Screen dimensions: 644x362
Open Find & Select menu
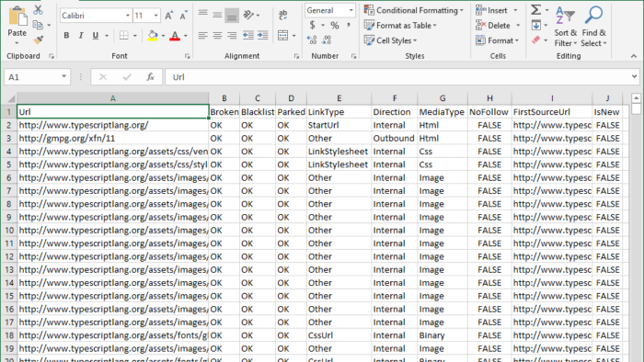[x=594, y=27]
